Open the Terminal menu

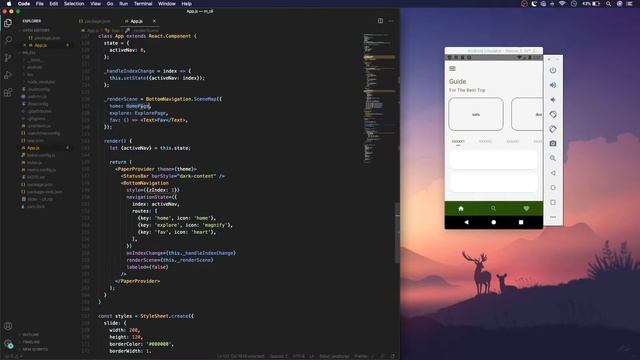143,4
